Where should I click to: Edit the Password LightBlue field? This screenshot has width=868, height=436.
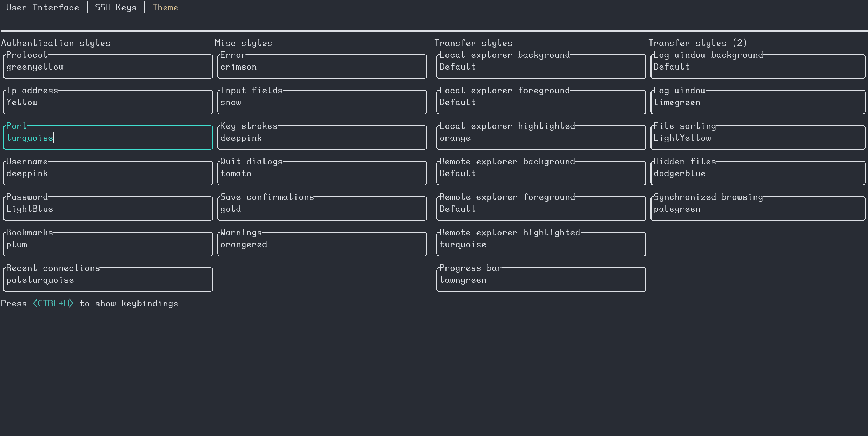point(108,209)
